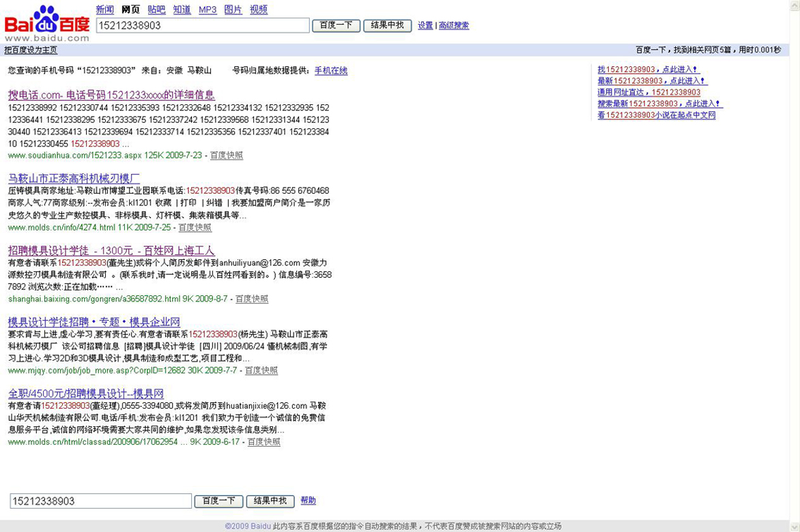
Task: Open 百度快照 for molds.cn/info/4274 result
Action: click(195, 228)
